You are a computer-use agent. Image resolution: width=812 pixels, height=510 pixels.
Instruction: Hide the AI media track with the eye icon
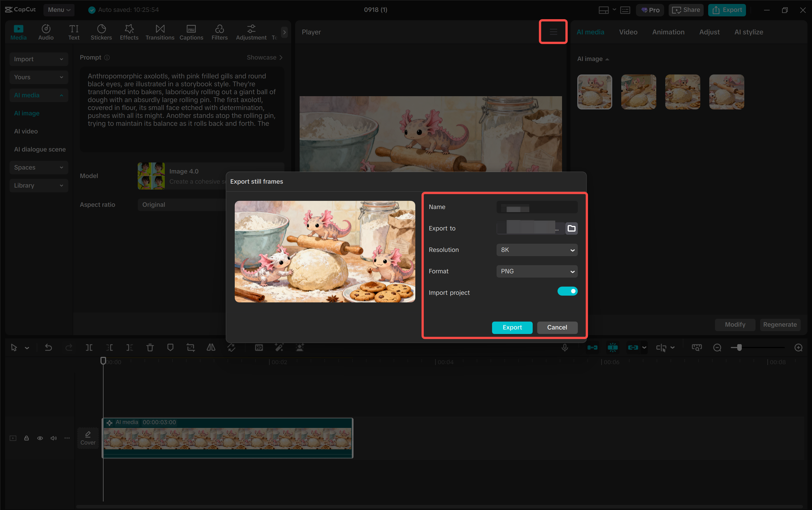40,438
